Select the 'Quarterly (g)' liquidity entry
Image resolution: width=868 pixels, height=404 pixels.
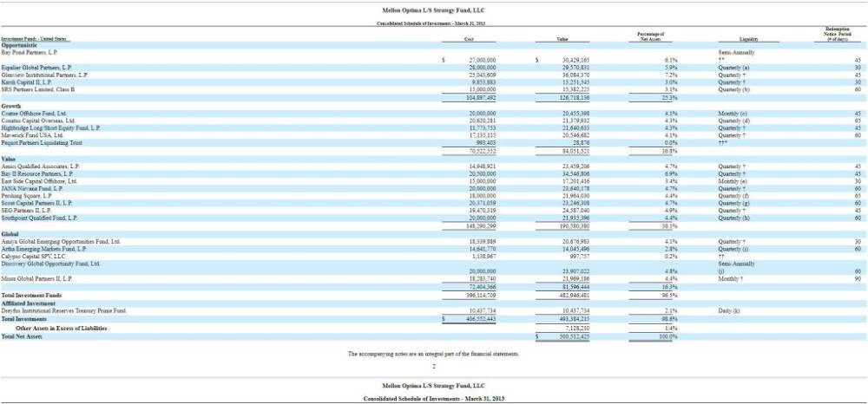pos(733,203)
